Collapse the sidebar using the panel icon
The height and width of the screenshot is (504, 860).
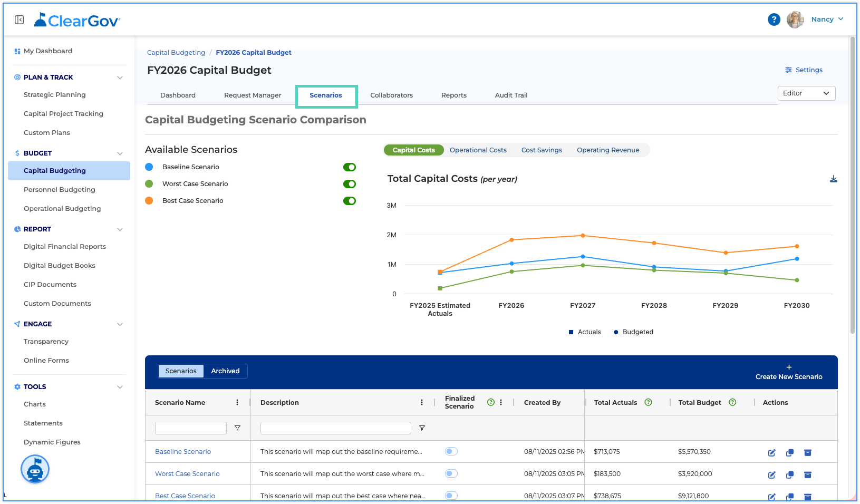click(x=19, y=20)
